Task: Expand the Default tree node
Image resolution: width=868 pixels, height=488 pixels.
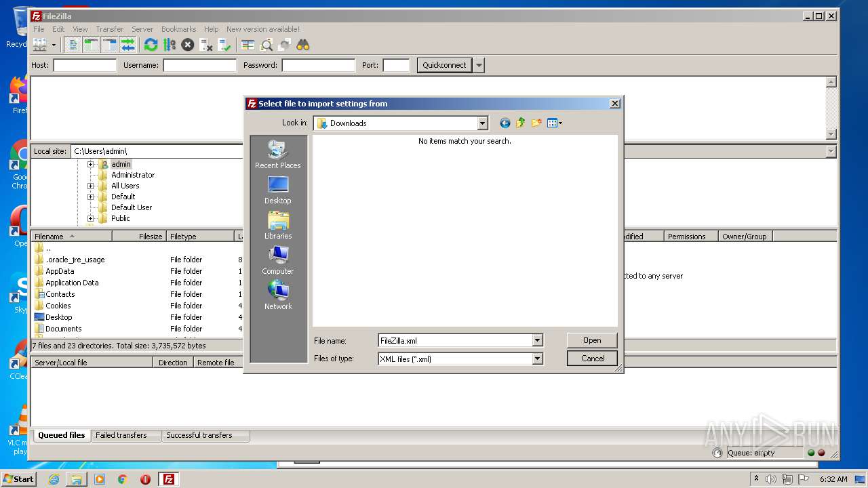Action: (91, 197)
